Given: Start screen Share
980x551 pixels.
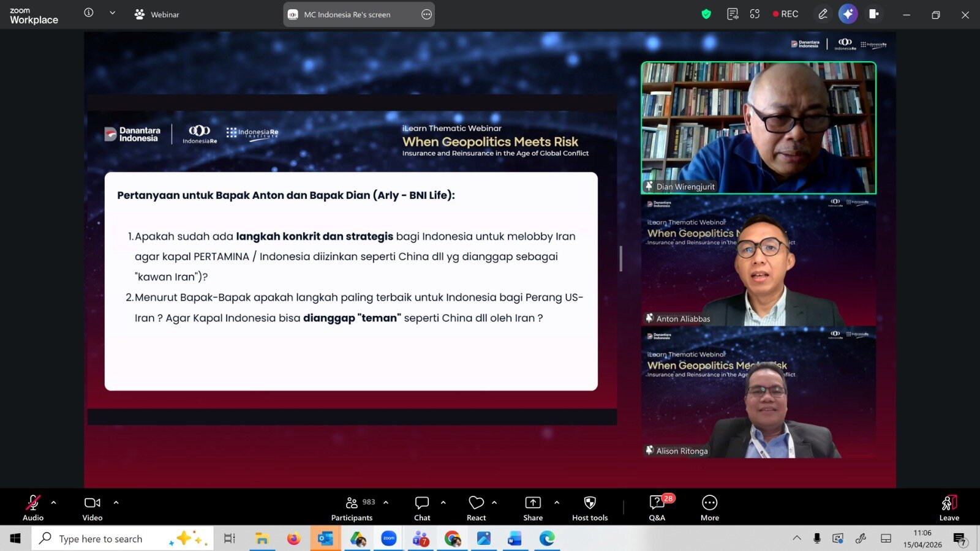Looking at the screenshot, I should (533, 508).
